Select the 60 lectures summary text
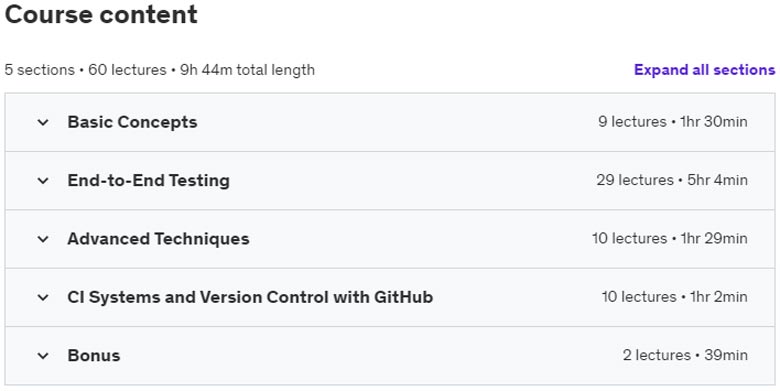This screenshot has height=391, width=780. 127,70
